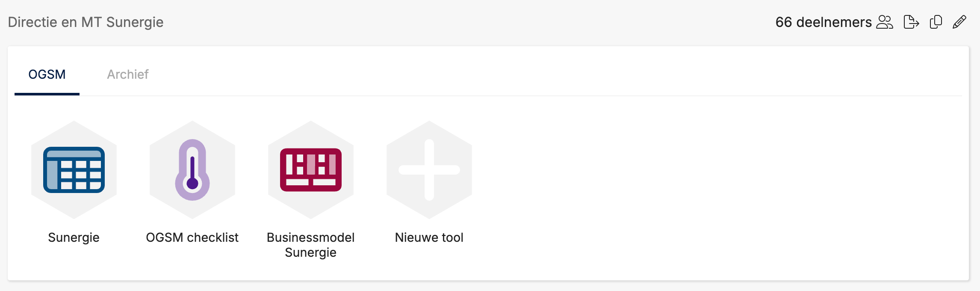Click the export arrow document icon
This screenshot has height=291, width=980.
(x=911, y=22)
